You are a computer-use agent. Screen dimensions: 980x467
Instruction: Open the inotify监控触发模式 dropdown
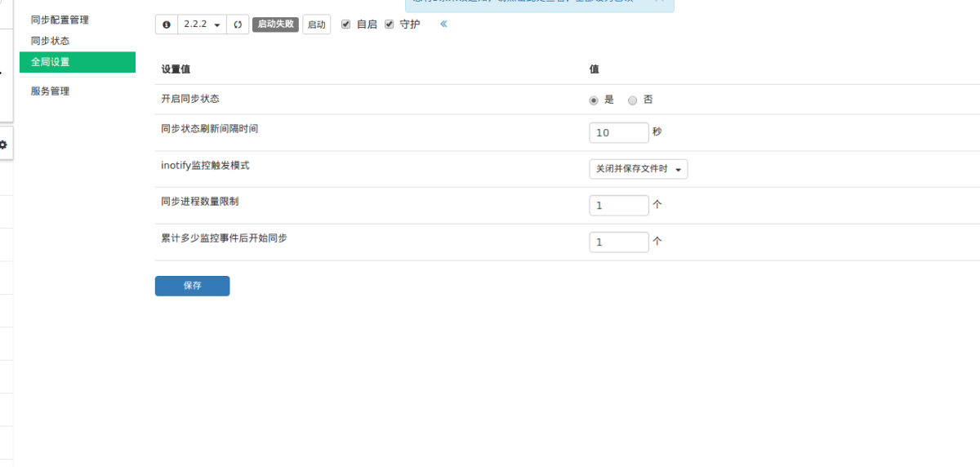(638, 169)
